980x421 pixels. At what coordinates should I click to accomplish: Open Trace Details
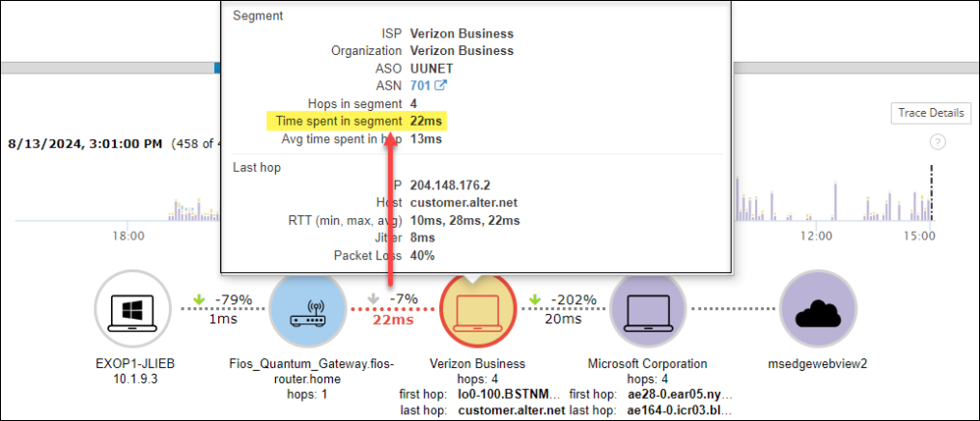tap(931, 113)
